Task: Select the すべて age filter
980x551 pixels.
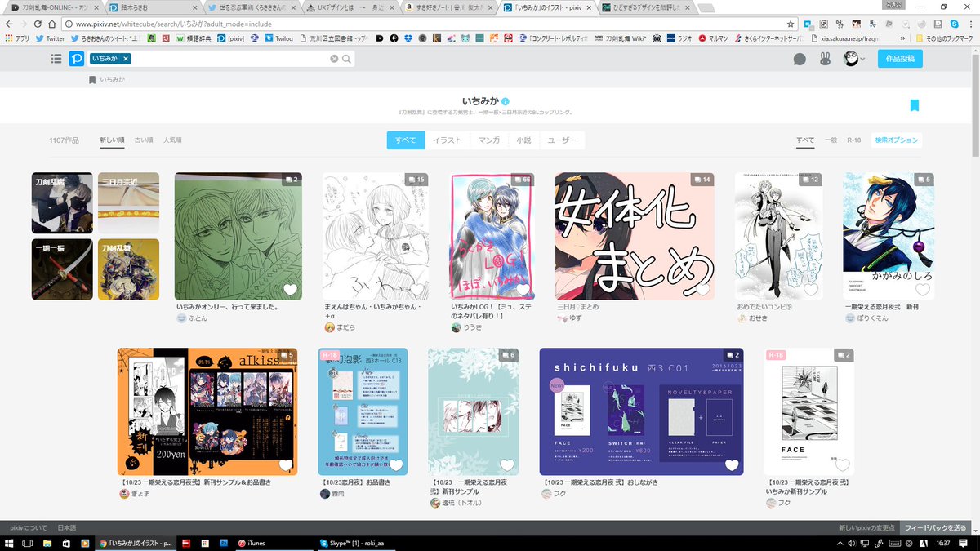Action: [805, 140]
